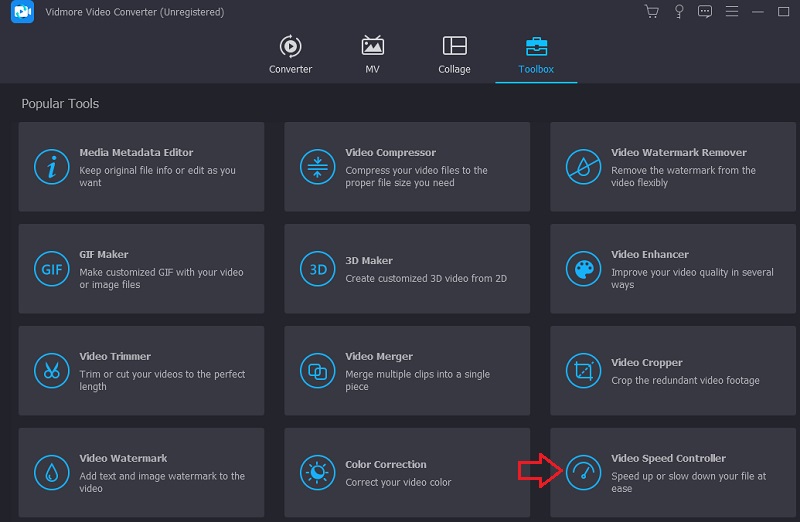
Task: Click the GIF Maker icon
Action: (x=51, y=269)
